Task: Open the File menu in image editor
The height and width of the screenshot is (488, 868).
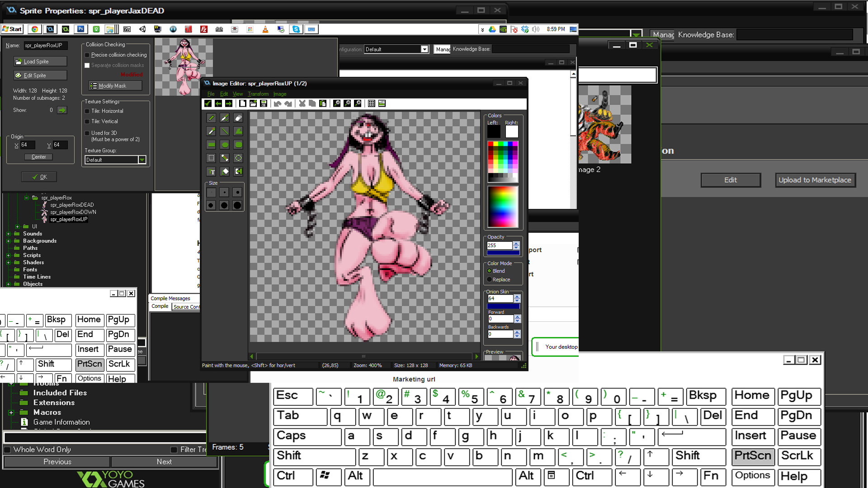Action: point(210,94)
